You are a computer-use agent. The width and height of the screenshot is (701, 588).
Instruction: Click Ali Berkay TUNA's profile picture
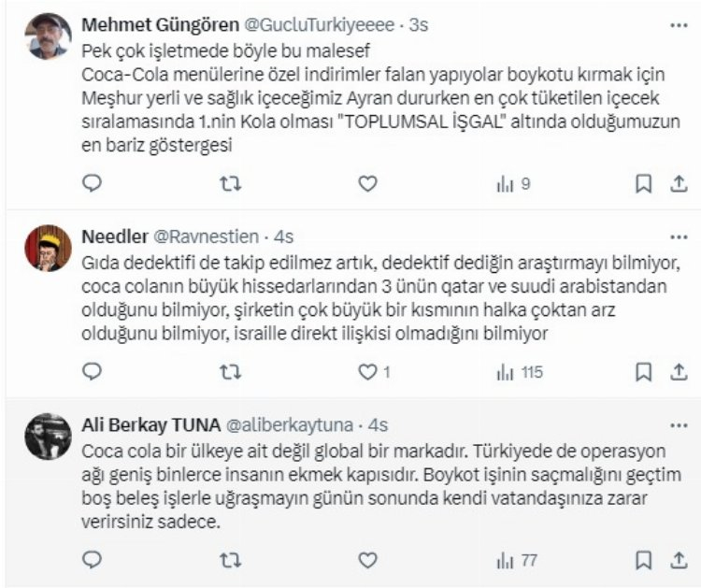(x=49, y=437)
